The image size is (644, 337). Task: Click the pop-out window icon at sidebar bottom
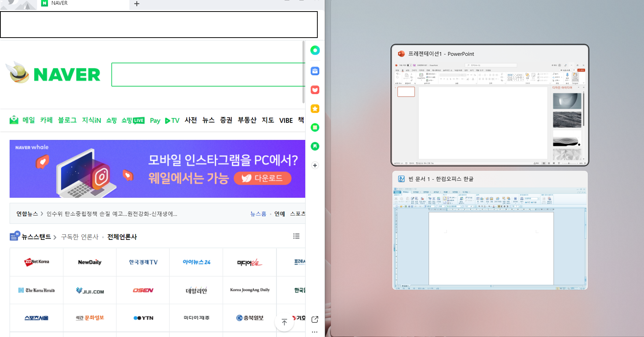(x=315, y=319)
